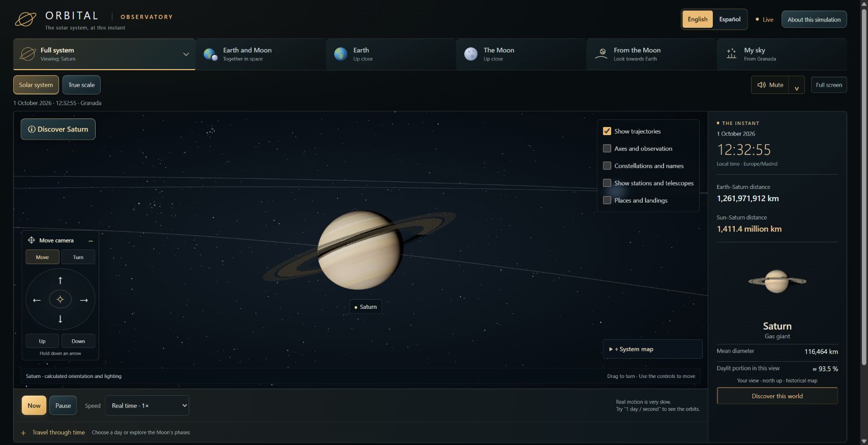Click the camera down arrow
The image size is (868, 445).
tap(60, 319)
